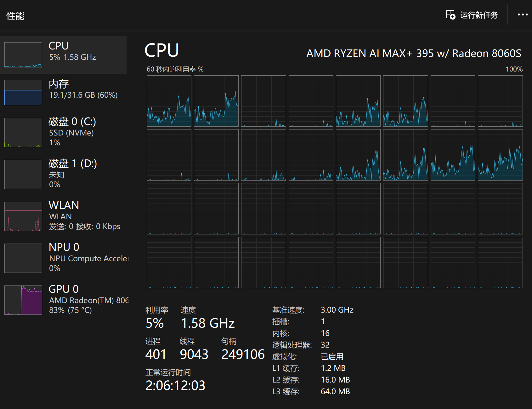This screenshot has height=409, width=532.
Task: Click the 100% graph scale label
Action: tap(514, 69)
